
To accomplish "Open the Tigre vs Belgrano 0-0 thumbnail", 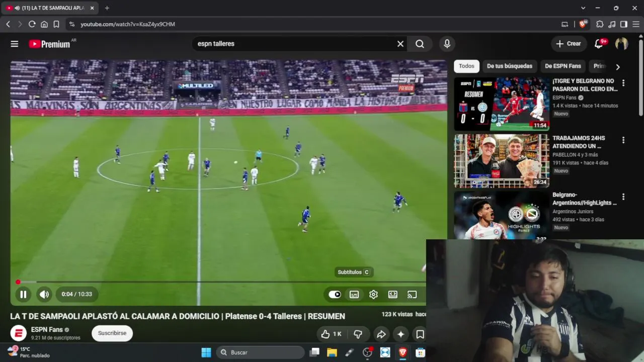I will click(x=502, y=104).
